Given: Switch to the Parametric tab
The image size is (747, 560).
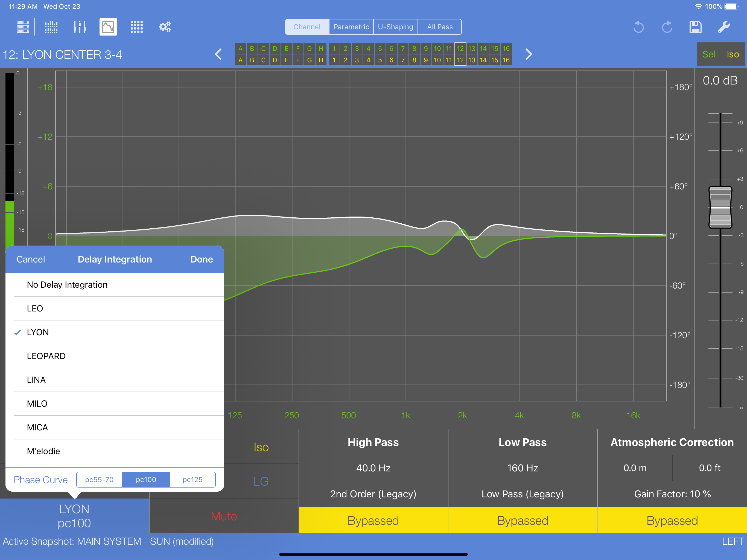Looking at the screenshot, I should click(x=351, y=27).
